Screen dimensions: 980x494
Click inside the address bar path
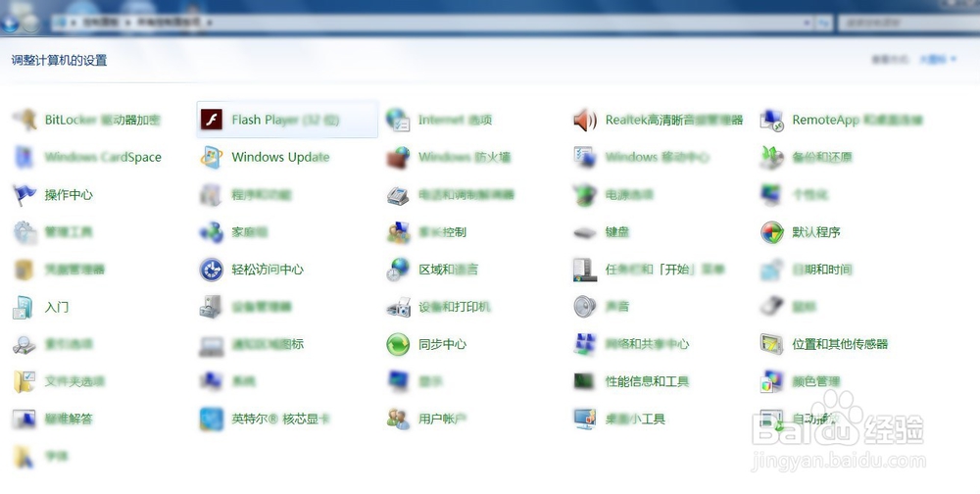tap(431, 23)
